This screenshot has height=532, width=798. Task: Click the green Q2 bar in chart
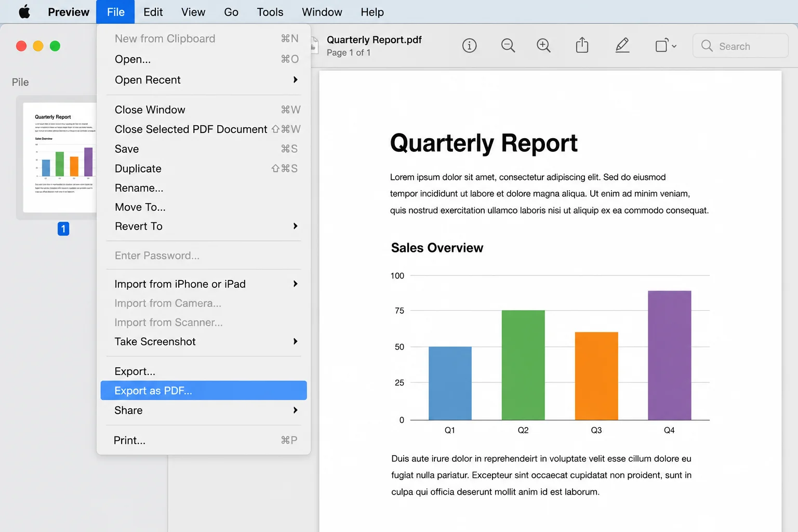pyautogui.click(x=523, y=365)
